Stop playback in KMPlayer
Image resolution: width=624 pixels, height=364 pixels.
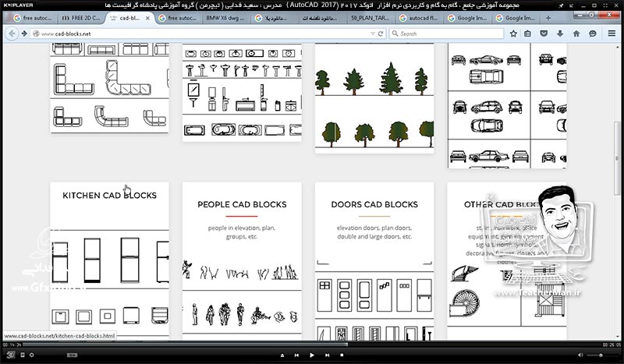342,355
